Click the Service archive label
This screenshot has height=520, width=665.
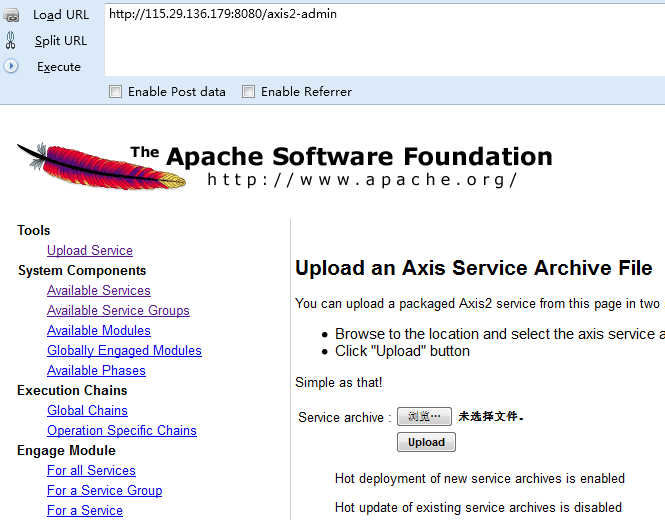coord(344,417)
